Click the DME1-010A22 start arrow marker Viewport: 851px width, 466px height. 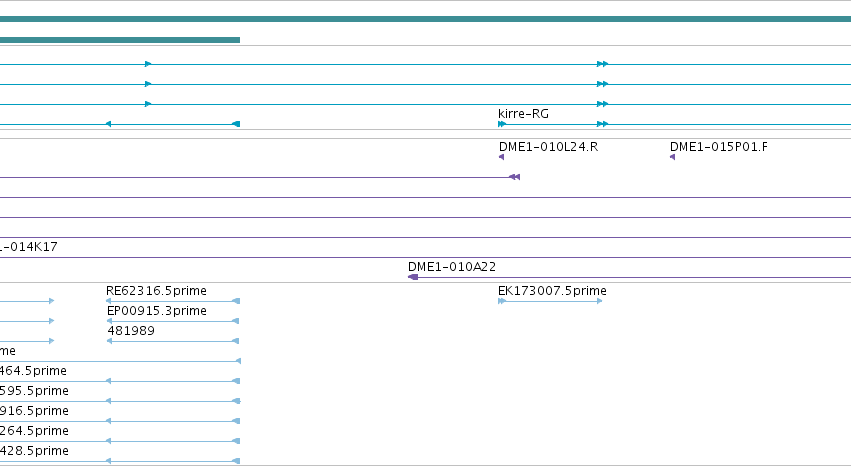(x=412, y=277)
